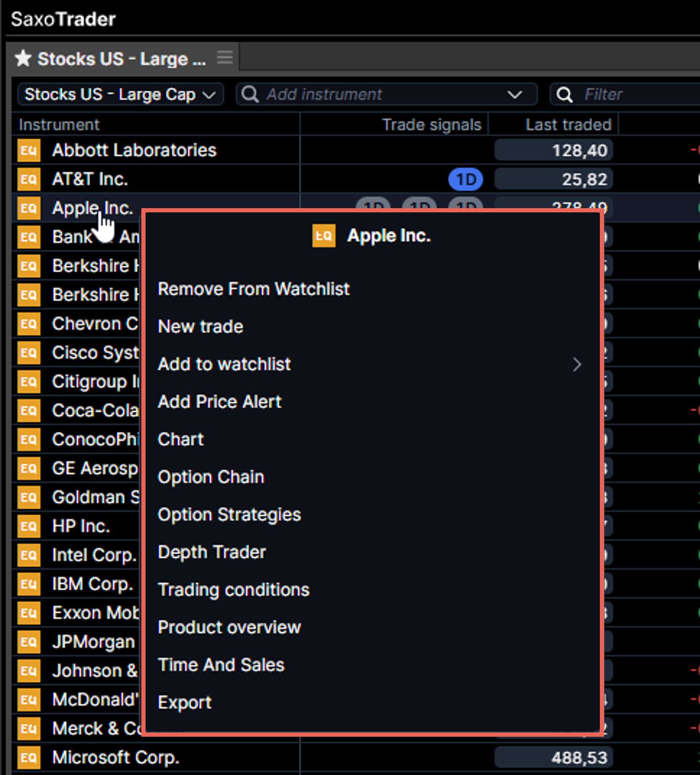Select Remove From Watchlist in the context menu

pos(253,289)
